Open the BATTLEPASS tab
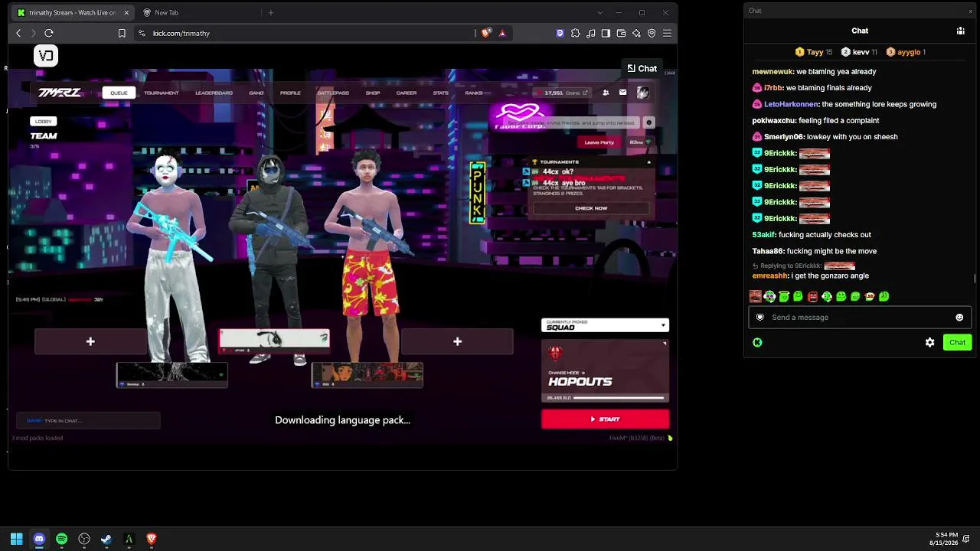The height and width of the screenshot is (551, 980). (333, 93)
